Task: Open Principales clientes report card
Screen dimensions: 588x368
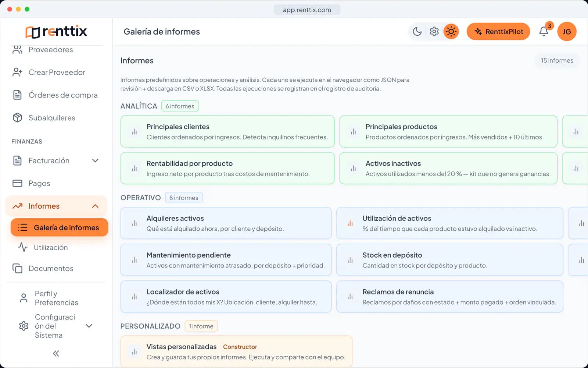Action: click(x=227, y=131)
